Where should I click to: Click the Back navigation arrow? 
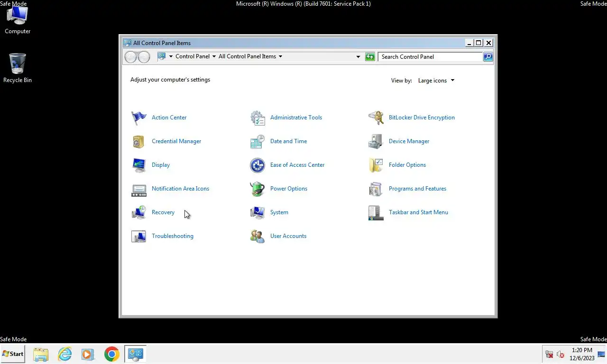[130, 57]
